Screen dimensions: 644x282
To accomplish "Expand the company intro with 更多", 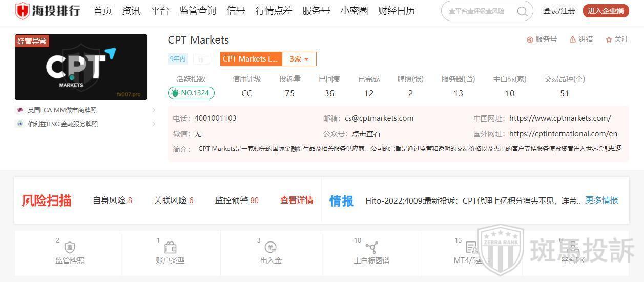I will coord(615,148).
